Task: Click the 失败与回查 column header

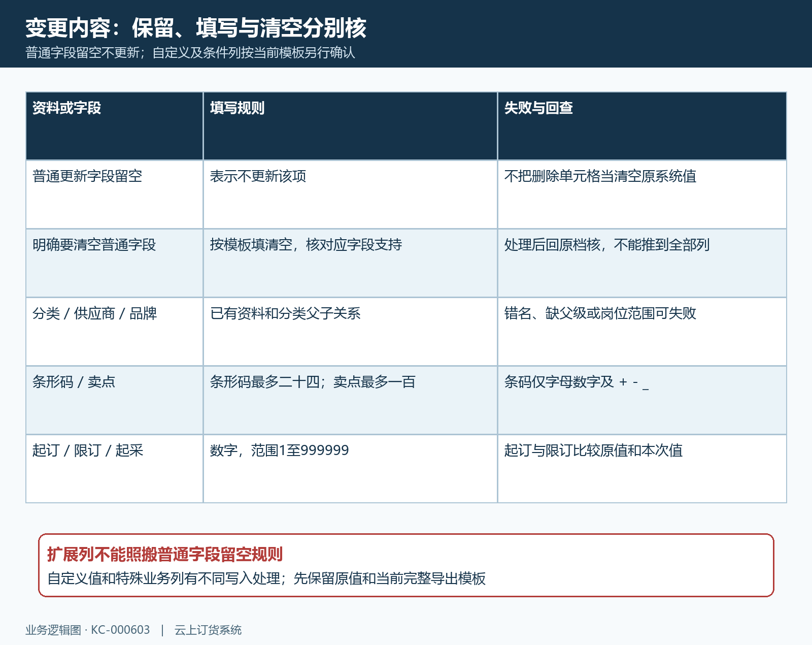Action: coord(642,126)
